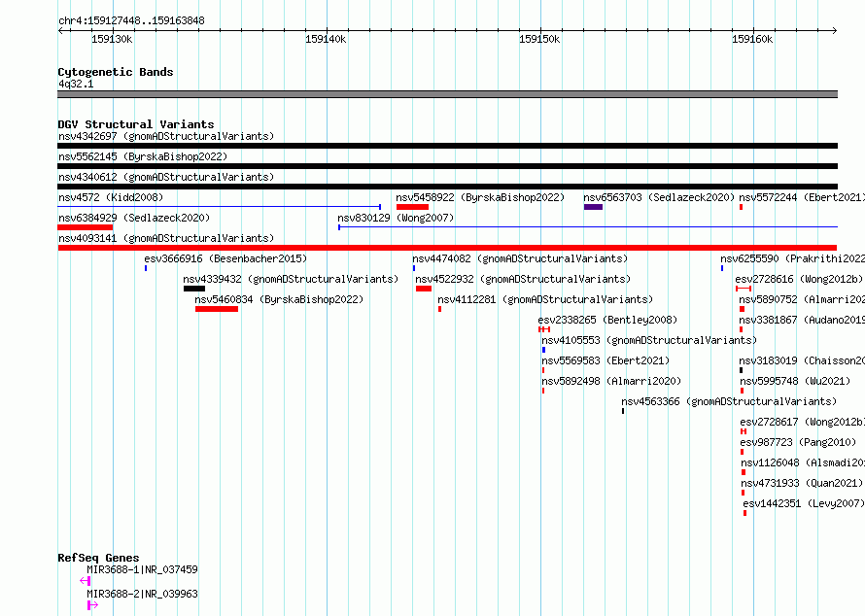Click the esv3666916 blue variant mark
Viewport: 865px width, 616px height.
146,268
